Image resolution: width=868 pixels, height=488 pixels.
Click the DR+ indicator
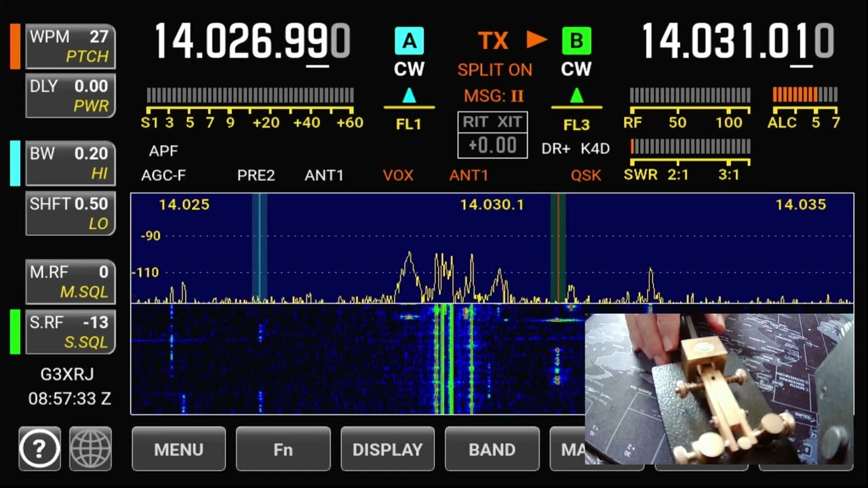point(556,148)
